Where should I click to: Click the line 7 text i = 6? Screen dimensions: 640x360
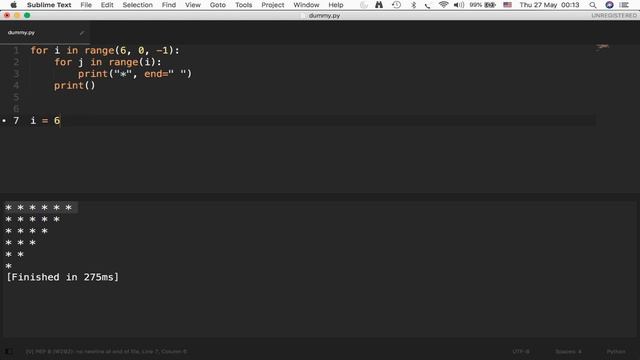tap(45, 120)
